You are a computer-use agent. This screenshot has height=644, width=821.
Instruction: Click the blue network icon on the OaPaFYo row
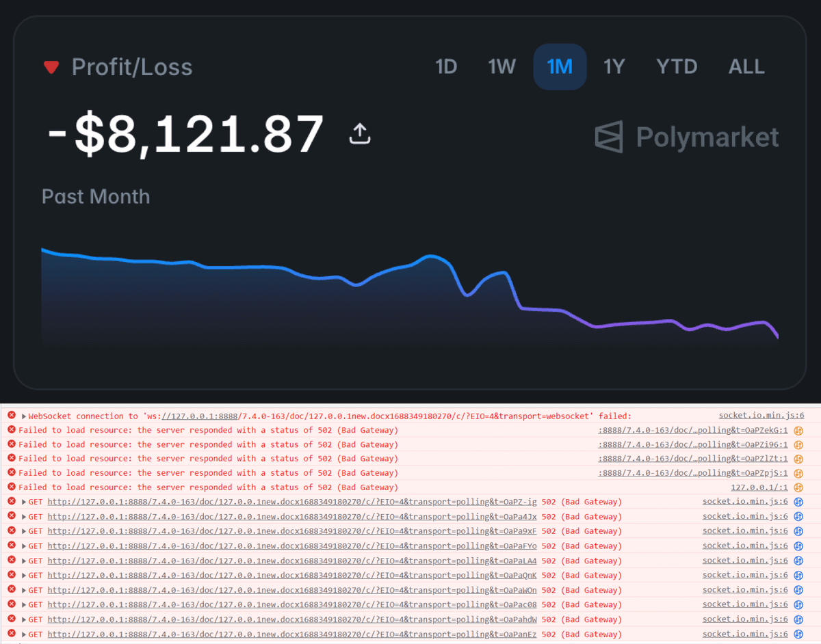[798, 546]
